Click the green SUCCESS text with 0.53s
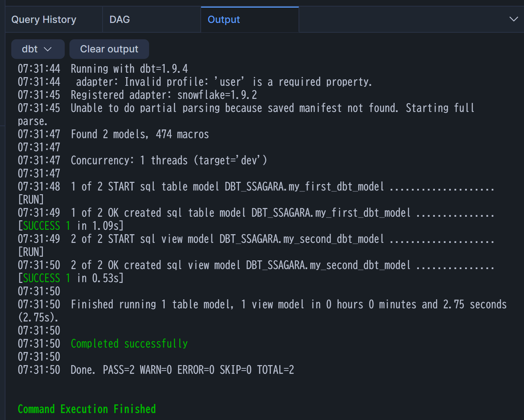Viewport: 524px width, 420px height. [42, 278]
